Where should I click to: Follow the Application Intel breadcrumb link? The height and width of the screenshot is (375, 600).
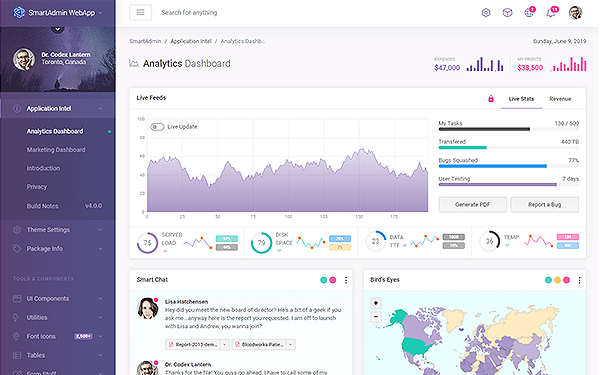(x=191, y=41)
